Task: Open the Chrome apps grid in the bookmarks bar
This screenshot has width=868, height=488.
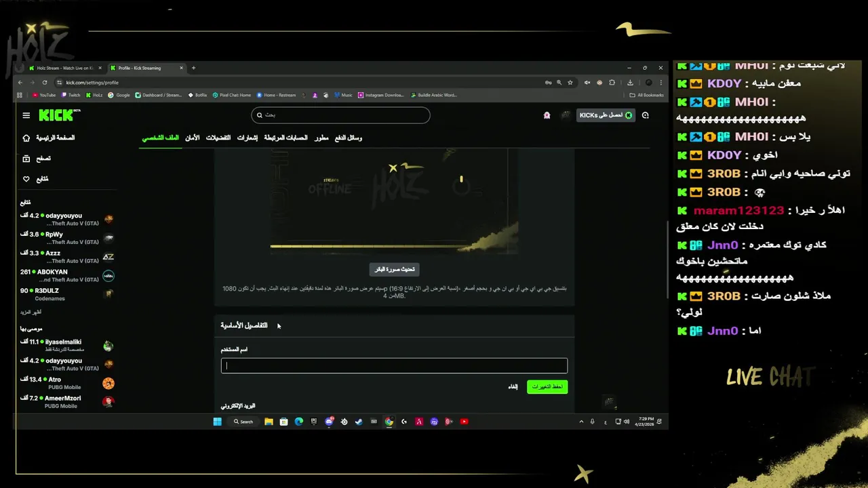Action: click(20, 95)
